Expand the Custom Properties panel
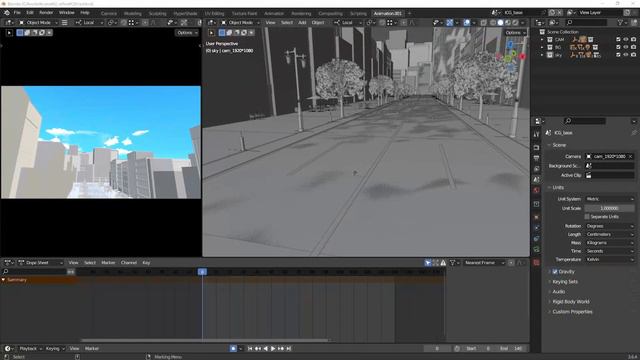The image size is (640, 360). pyautogui.click(x=572, y=312)
